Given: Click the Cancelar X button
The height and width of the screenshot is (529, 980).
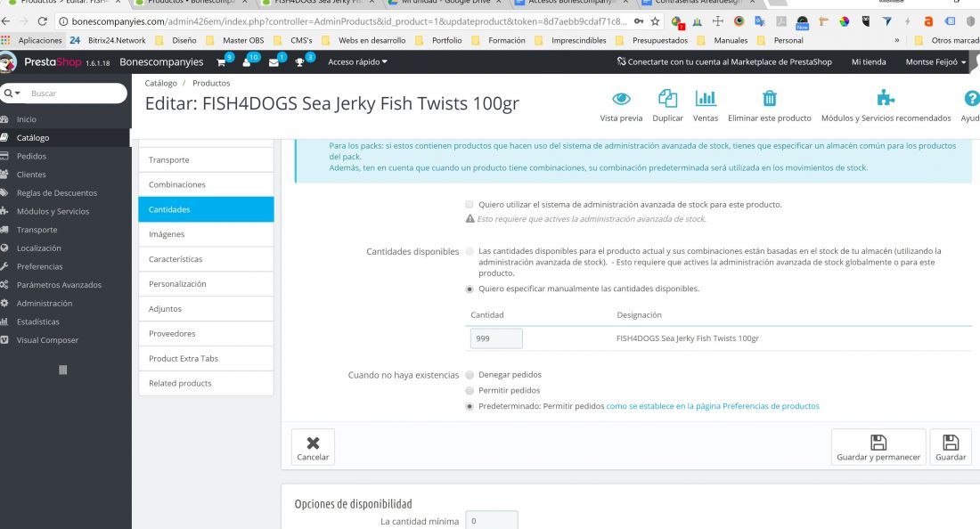Looking at the screenshot, I should click(313, 447).
